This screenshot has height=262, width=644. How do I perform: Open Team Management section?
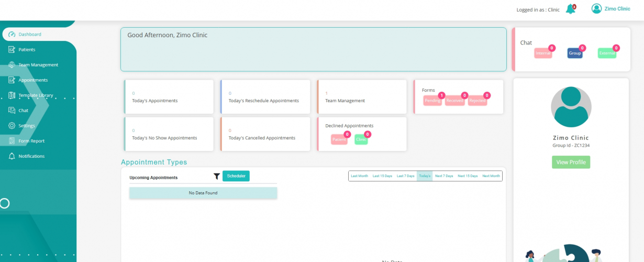point(38,65)
